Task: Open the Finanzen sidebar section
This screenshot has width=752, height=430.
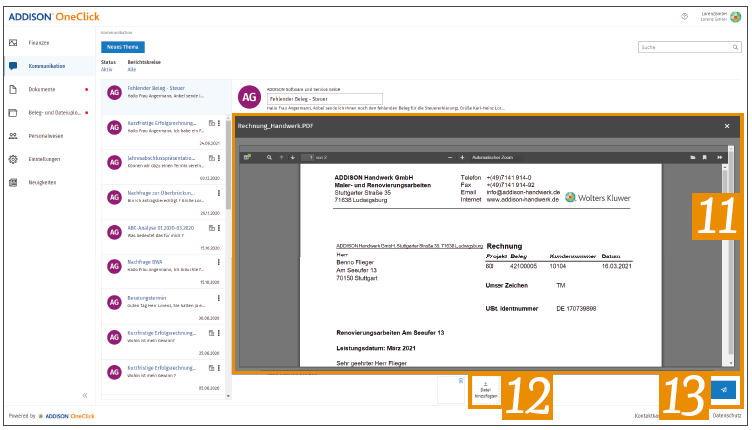Action: click(x=38, y=43)
